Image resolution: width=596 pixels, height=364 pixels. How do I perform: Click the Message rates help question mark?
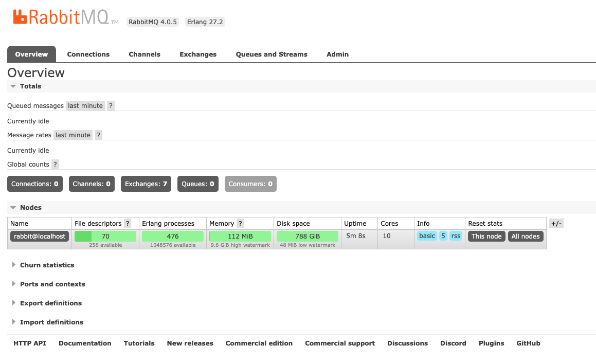point(98,135)
